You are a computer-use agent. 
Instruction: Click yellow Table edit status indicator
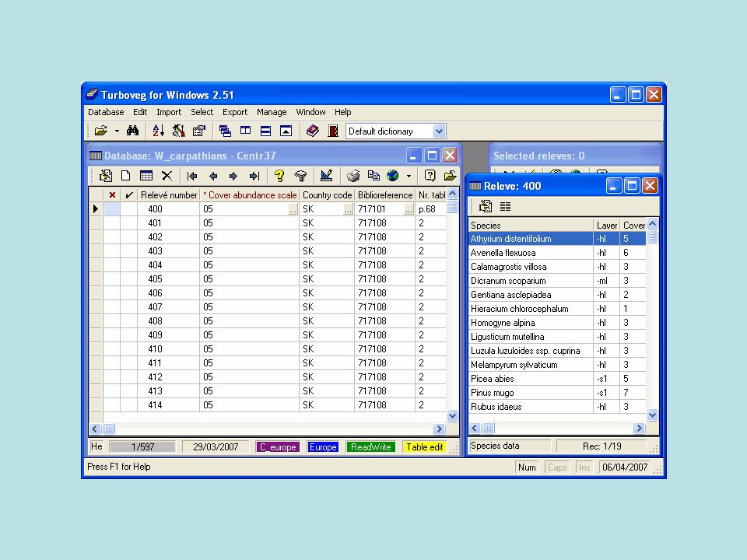pyautogui.click(x=425, y=447)
